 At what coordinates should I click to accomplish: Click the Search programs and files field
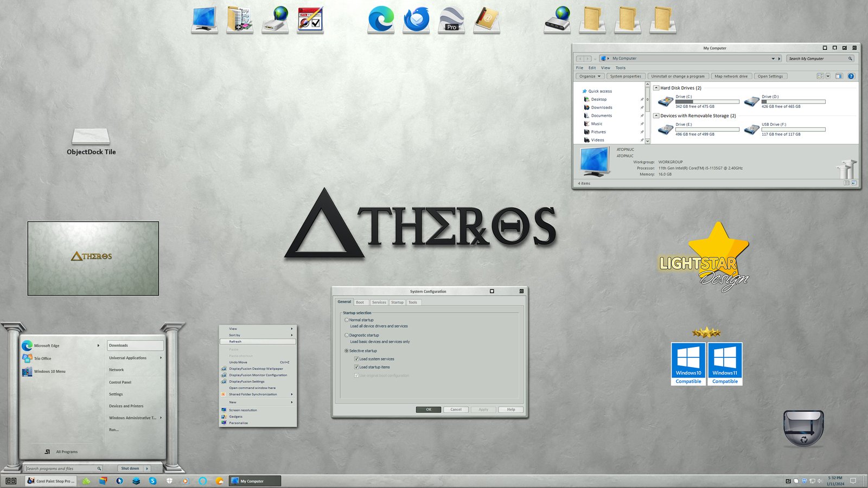click(x=63, y=468)
